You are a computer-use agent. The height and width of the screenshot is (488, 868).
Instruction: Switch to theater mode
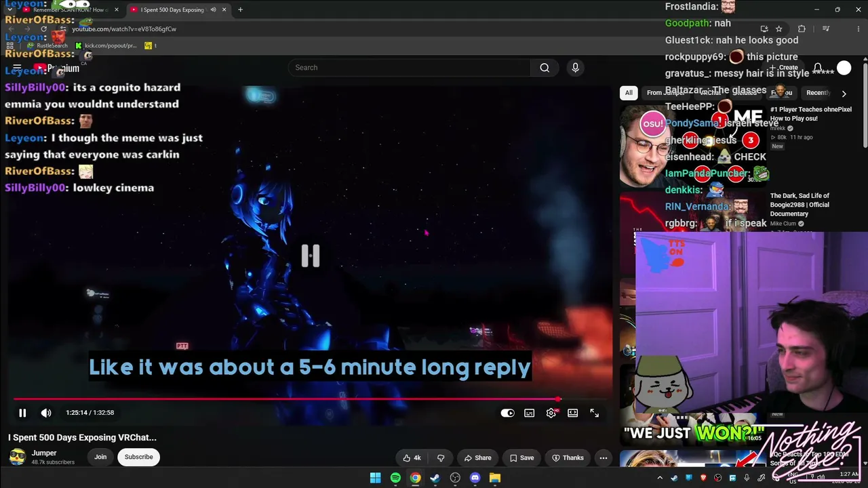coord(573,413)
